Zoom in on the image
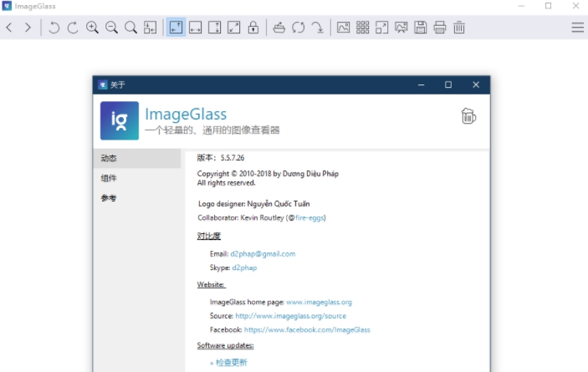The width and height of the screenshot is (588, 372). [92, 28]
